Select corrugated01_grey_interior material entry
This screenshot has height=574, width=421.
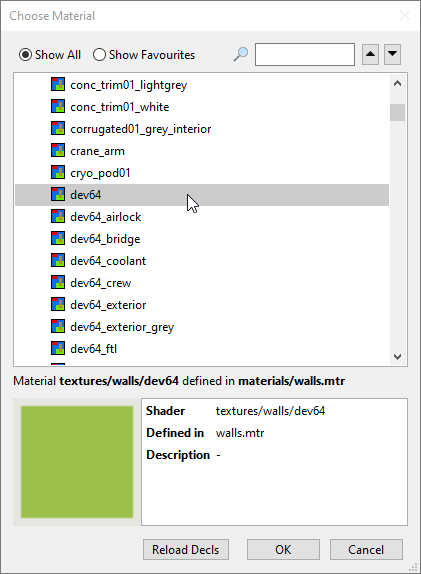coord(202,129)
